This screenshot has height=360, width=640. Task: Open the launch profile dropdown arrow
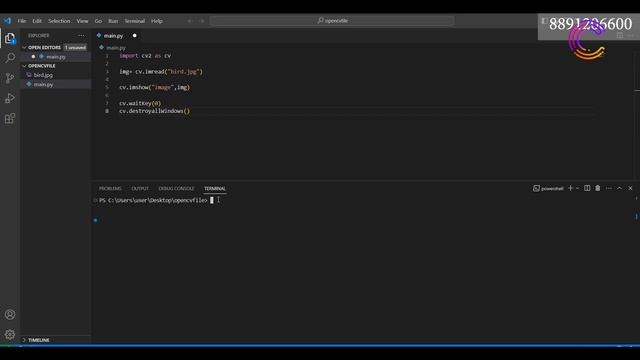[x=578, y=188]
